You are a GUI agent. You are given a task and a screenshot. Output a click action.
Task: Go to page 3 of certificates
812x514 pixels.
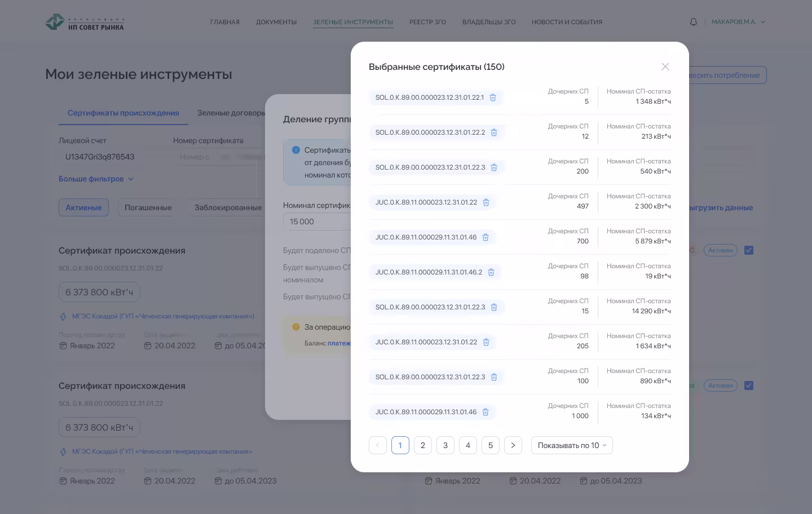[445, 445]
